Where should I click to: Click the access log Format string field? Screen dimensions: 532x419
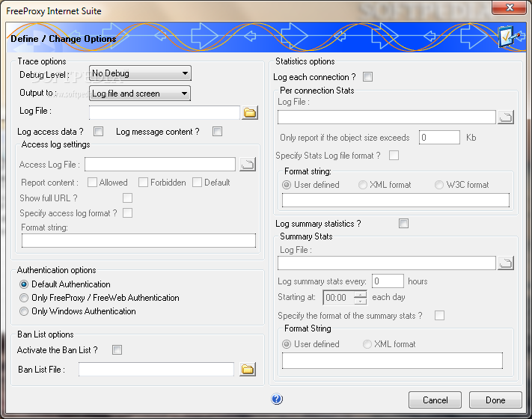tap(138, 240)
